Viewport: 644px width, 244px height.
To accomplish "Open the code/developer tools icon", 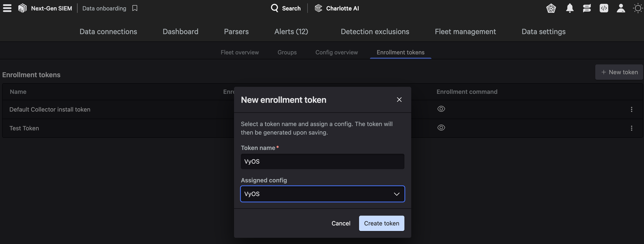I will tap(604, 8).
